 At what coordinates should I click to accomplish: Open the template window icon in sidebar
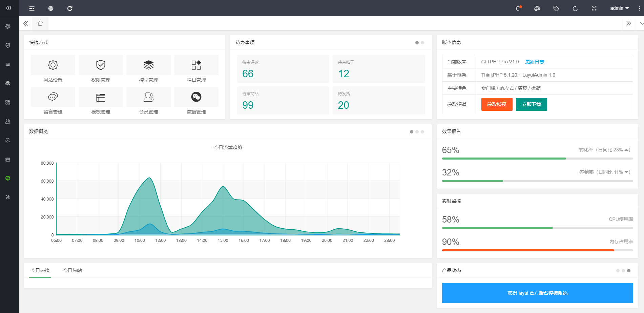tap(8, 159)
